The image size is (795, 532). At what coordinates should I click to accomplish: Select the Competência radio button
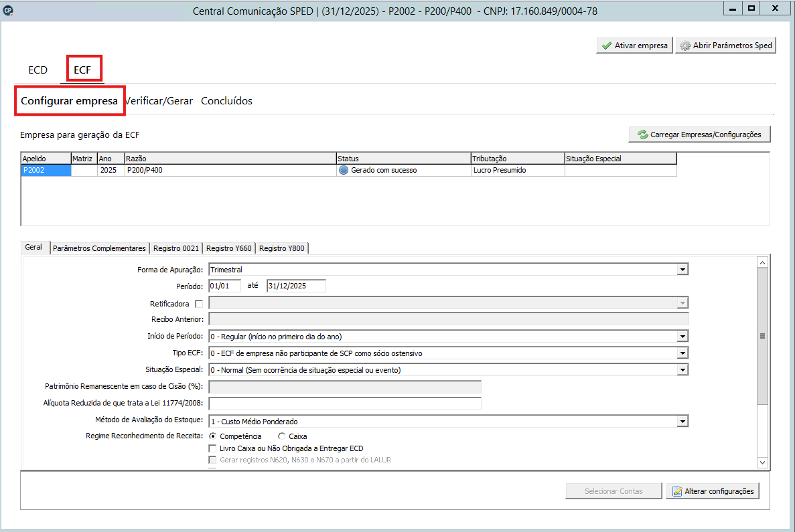[x=212, y=436]
